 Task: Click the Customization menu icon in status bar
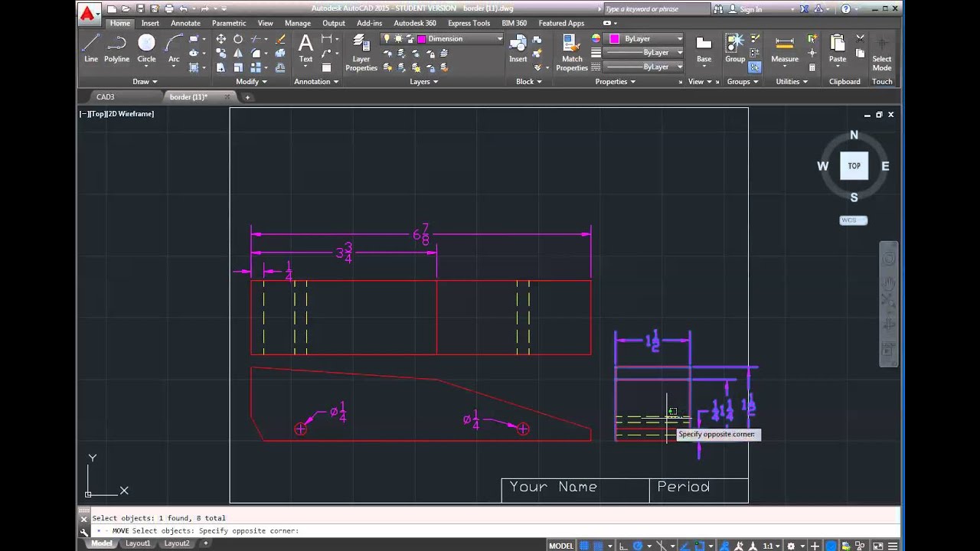click(893, 546)
